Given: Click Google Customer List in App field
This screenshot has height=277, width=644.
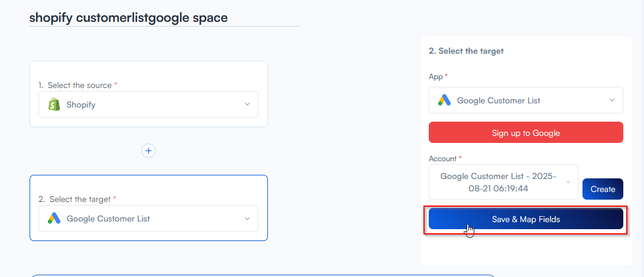Looking at the screenshot, I should pos(499,100).
